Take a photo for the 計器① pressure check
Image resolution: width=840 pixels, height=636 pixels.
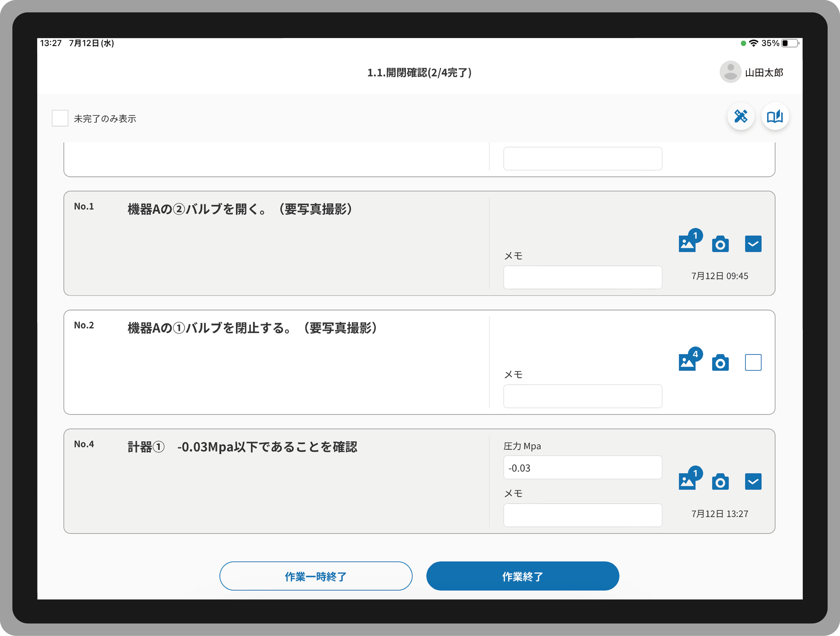[720, 482]
